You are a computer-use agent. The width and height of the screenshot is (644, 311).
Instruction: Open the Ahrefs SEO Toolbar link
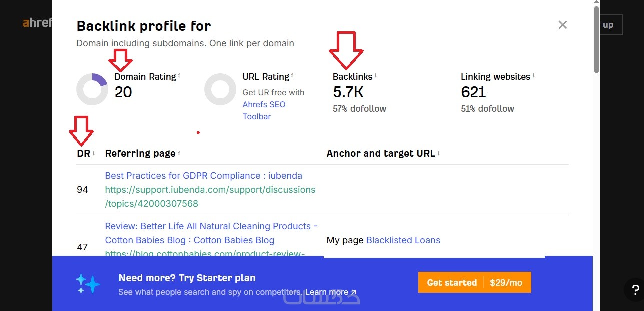(x=264, y=110)
